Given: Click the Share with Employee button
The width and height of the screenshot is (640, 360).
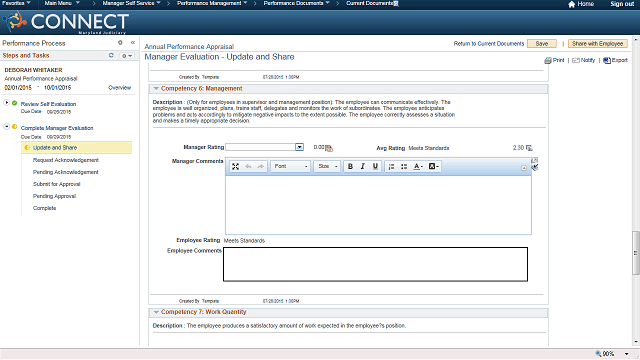Looking at the screenshot, I should (598, 44).
